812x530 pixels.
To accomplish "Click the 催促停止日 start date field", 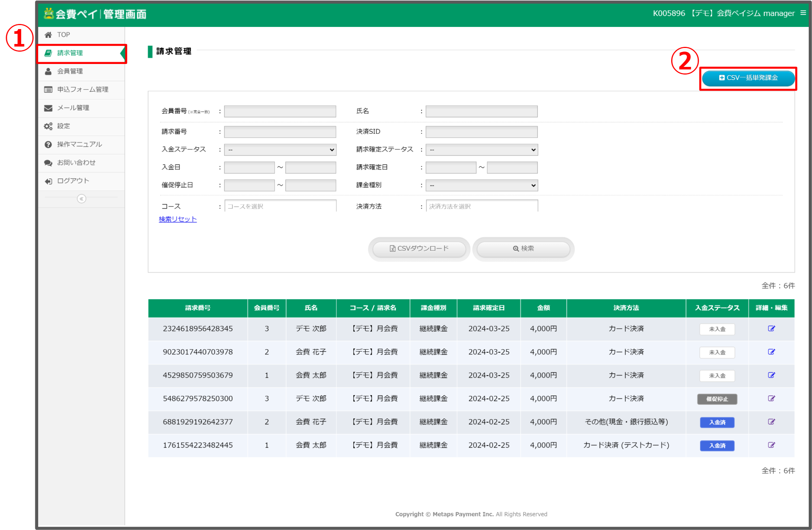I will 249,185.
